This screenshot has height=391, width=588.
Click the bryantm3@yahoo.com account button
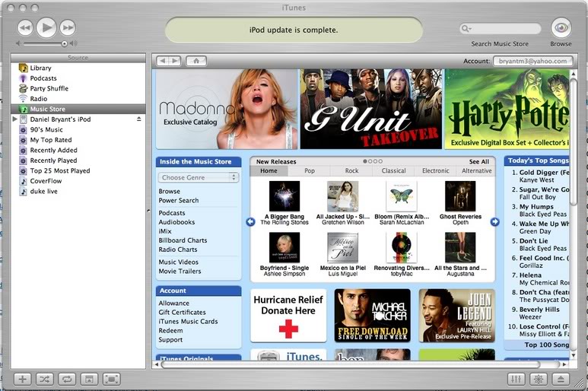(532, 61)
